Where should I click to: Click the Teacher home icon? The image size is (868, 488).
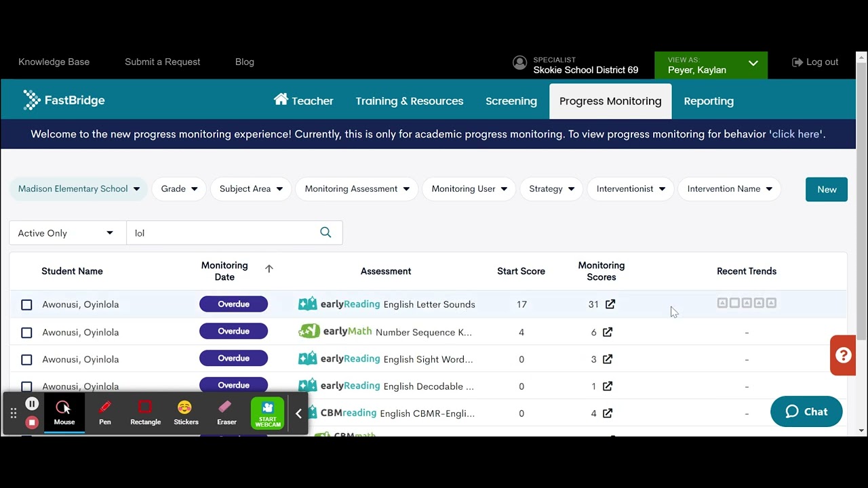(281, 100)
